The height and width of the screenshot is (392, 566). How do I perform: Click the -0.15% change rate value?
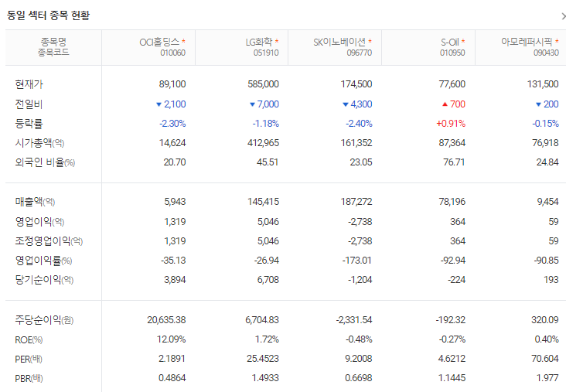[545, 124]
